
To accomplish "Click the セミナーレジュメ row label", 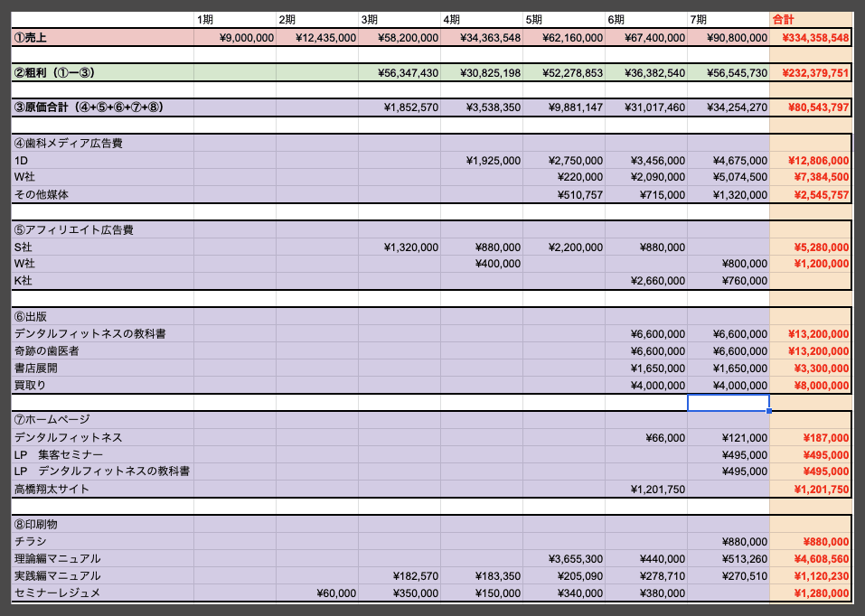I will (x=103, y=593).
